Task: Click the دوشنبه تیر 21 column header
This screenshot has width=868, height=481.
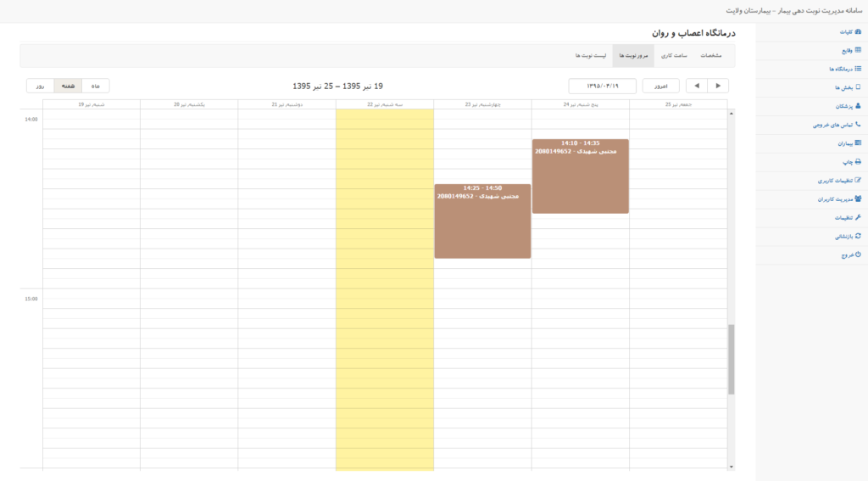Action: click(287, 104)
